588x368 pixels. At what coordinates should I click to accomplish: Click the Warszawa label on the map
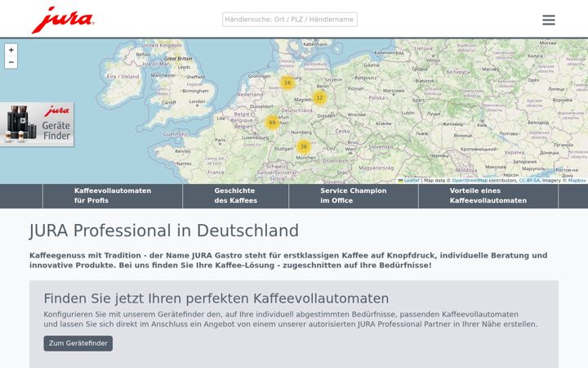pos(394,91)
